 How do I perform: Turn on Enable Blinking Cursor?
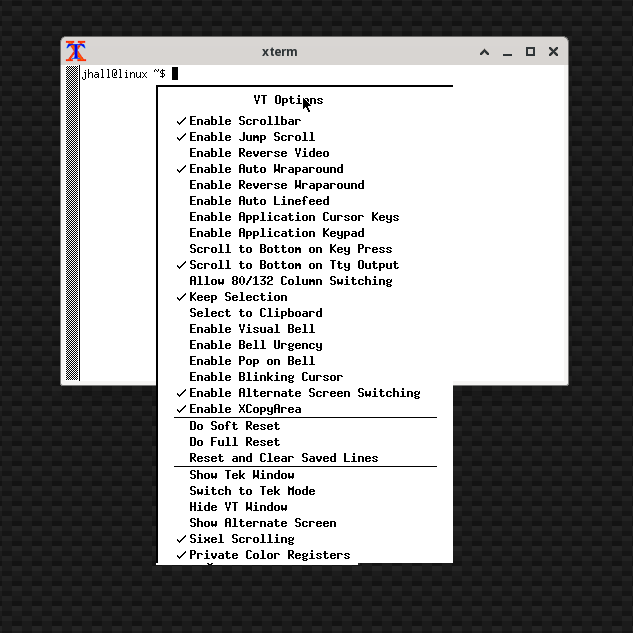(x=305, y=377)
